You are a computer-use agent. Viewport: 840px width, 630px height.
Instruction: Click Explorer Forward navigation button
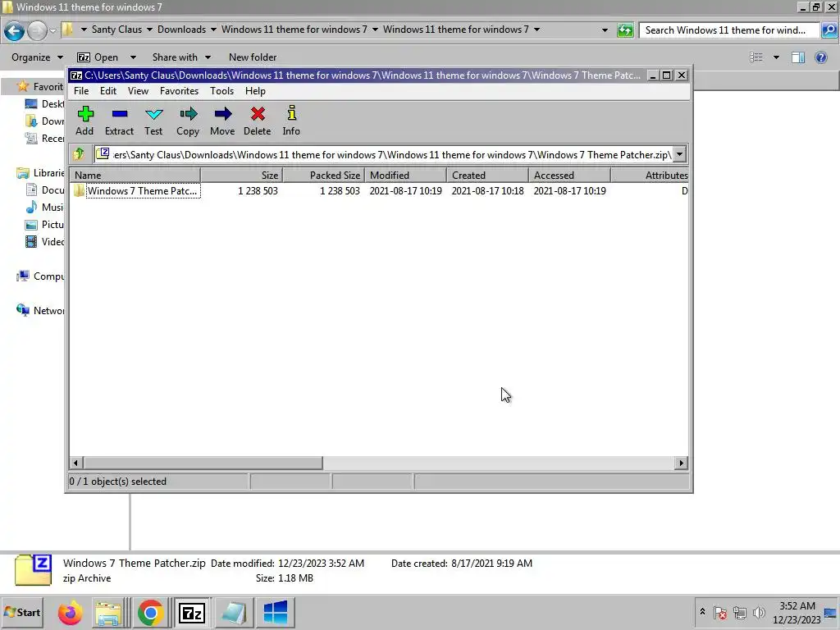(x=37, y=30)
